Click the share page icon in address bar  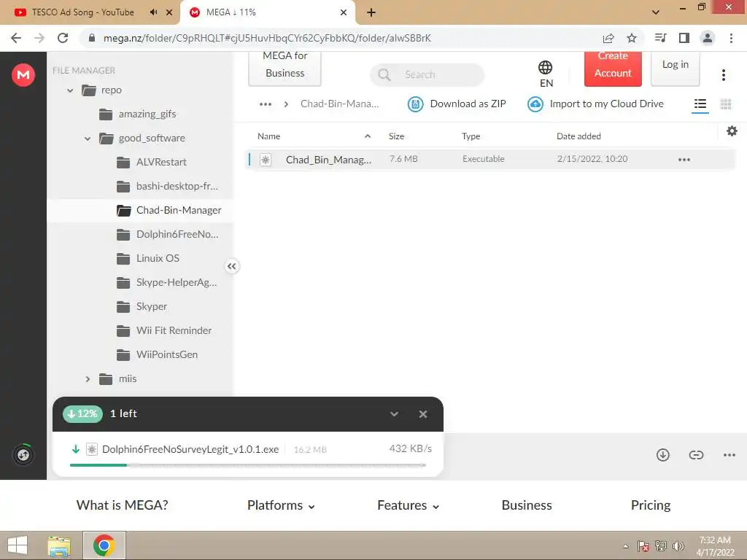coord(608,38)
